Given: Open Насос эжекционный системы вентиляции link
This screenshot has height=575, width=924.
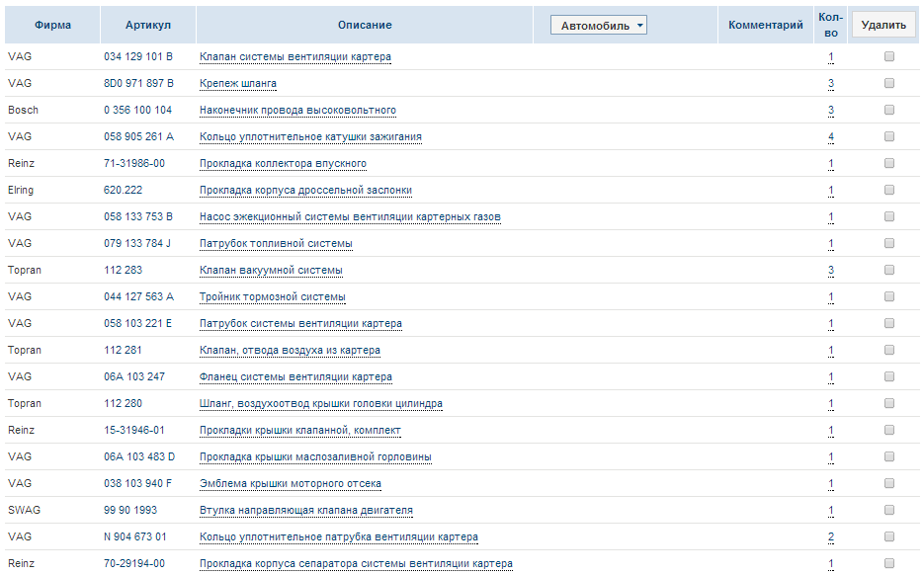Looking at the screenshot, I should pos(350,216).
